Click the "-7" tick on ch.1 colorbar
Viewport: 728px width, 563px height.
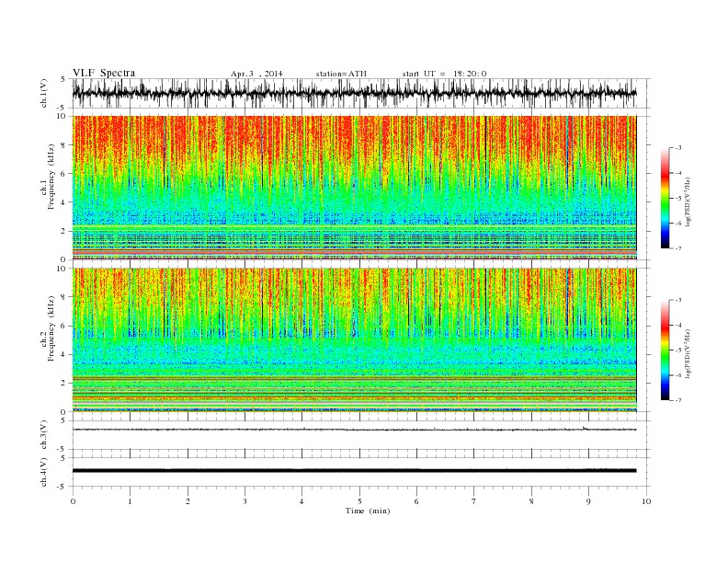point(678,248)
